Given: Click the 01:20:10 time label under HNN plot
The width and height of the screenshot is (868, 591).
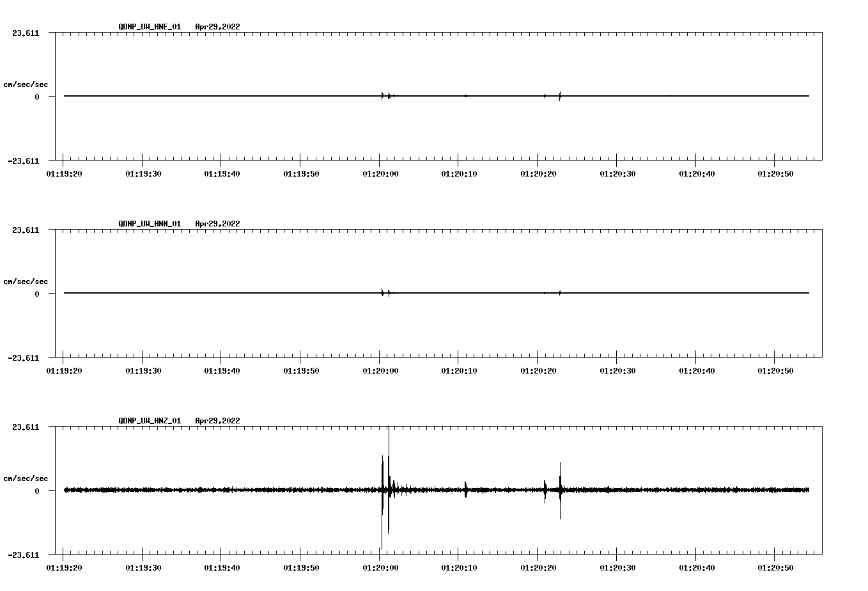Looking at the screenshot, I should click(459, 370).
